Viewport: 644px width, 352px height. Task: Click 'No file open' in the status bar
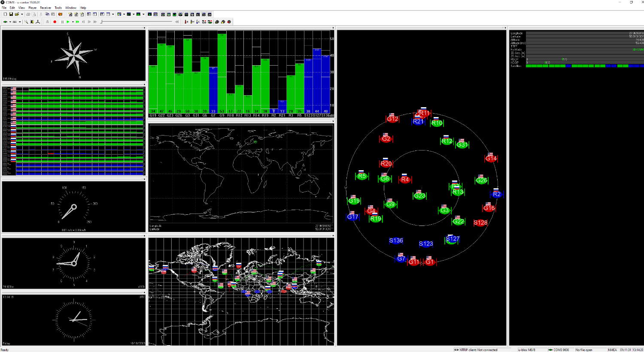[x=584, y=350]
